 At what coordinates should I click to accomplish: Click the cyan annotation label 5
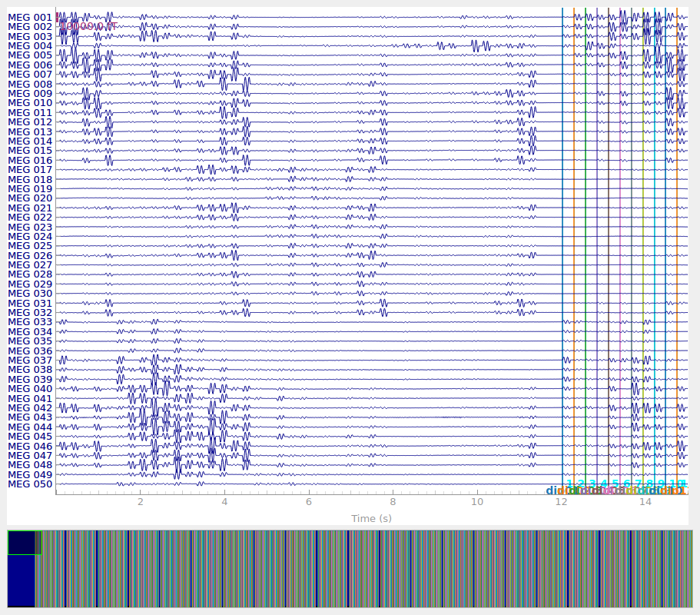615,484
